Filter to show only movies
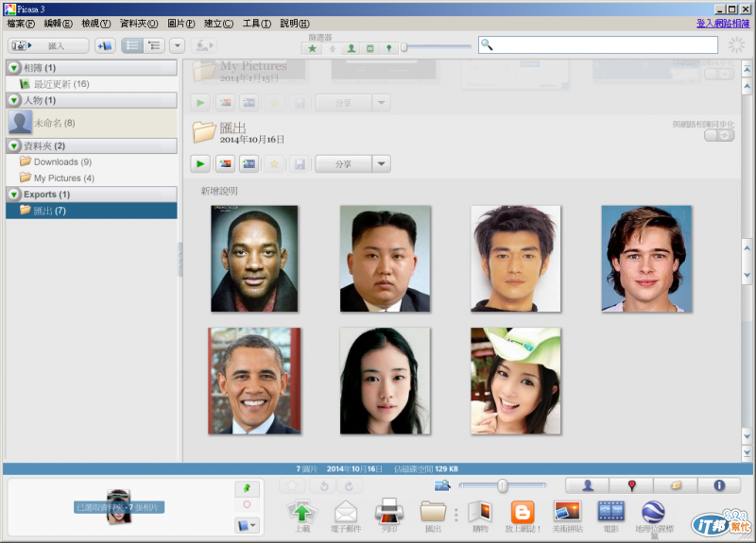This screenshot has height=543, width=756. (x=369, y=48)
